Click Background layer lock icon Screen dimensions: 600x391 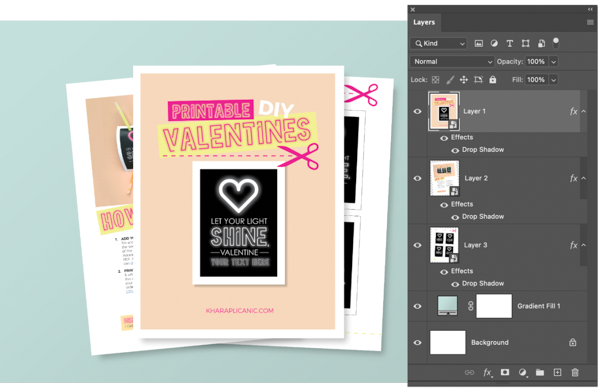coord(572,342)
